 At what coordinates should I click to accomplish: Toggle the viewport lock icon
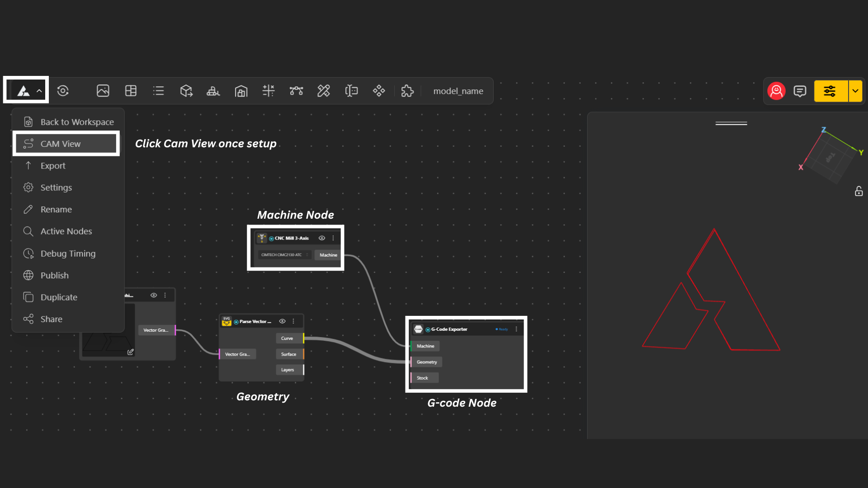coord(859,192)
